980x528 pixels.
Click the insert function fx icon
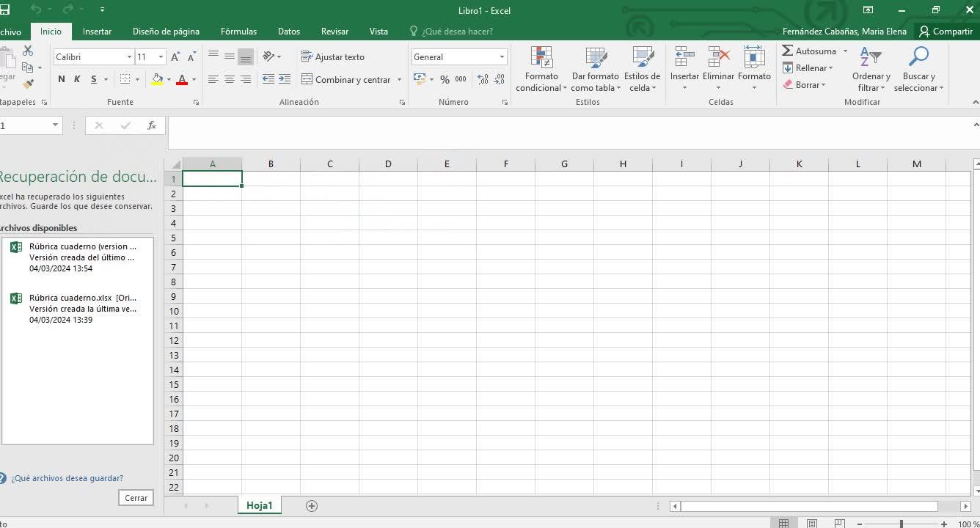(152, 125)
